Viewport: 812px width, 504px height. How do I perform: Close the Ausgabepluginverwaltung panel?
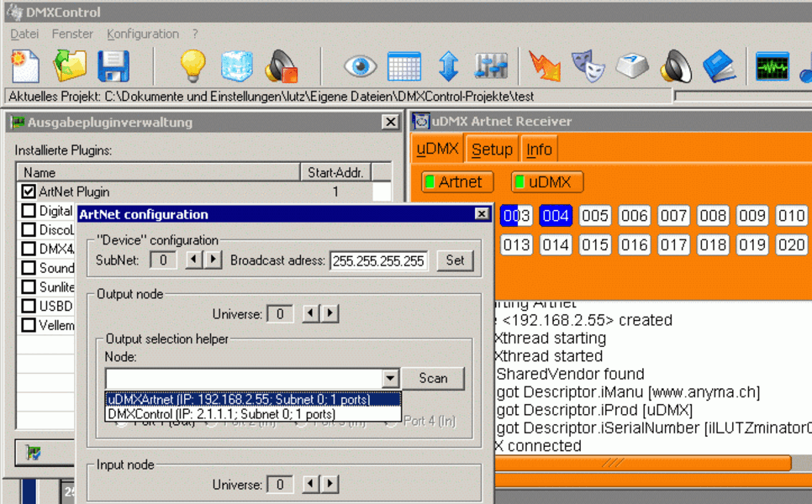[391, 122]
